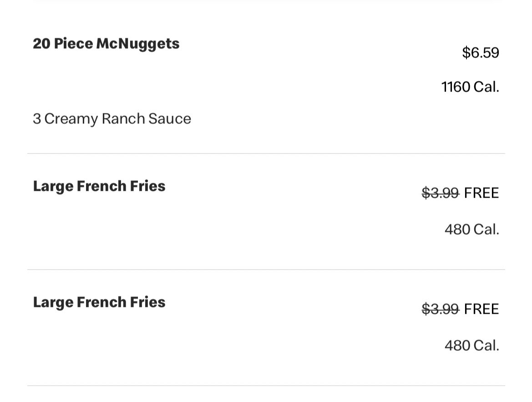Viewport: 532px width, 402px height.
Task: Open the second Large French Fries item
Action: click(x=99, y=302)
